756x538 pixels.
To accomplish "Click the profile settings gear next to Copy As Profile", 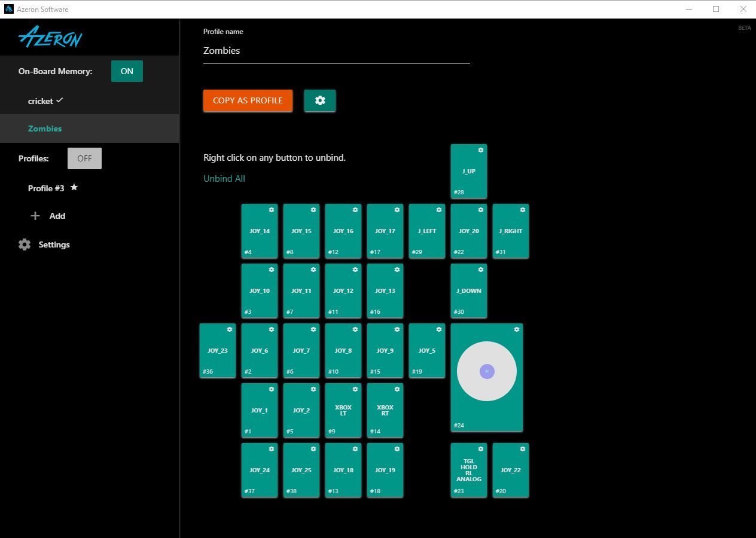I will pyautogui.click(x=320, y=100).
